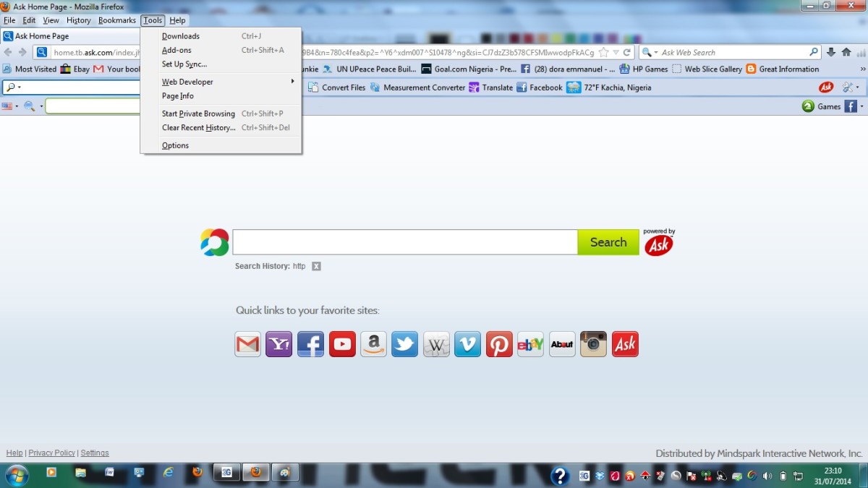This screenshot has width=868, height=488.
Task: Open the Twitter quick link icon
Action: 404,344
